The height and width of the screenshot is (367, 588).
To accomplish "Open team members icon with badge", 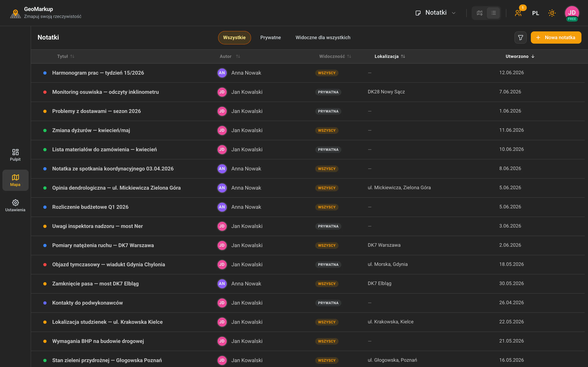I will 519,13.
